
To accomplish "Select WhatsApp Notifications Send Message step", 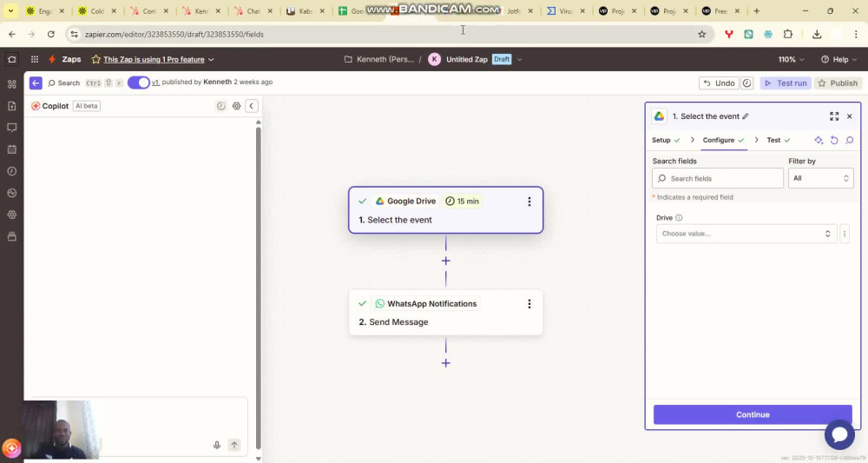I will point(445,313).
